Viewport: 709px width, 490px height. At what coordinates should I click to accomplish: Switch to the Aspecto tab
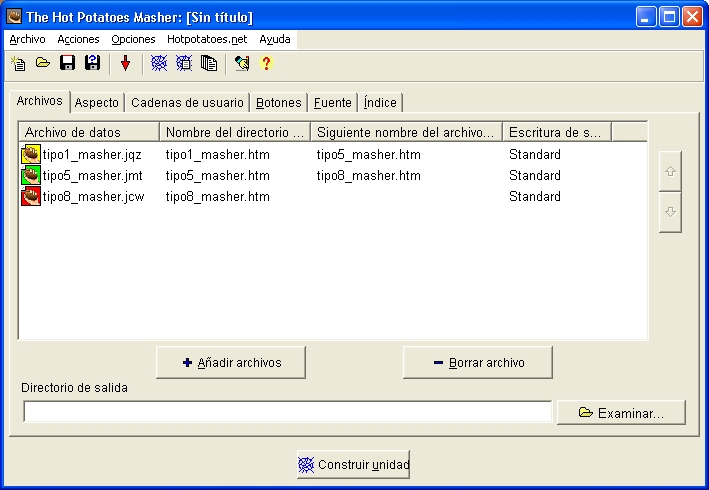pyautogui.click(x=97, y=102)
